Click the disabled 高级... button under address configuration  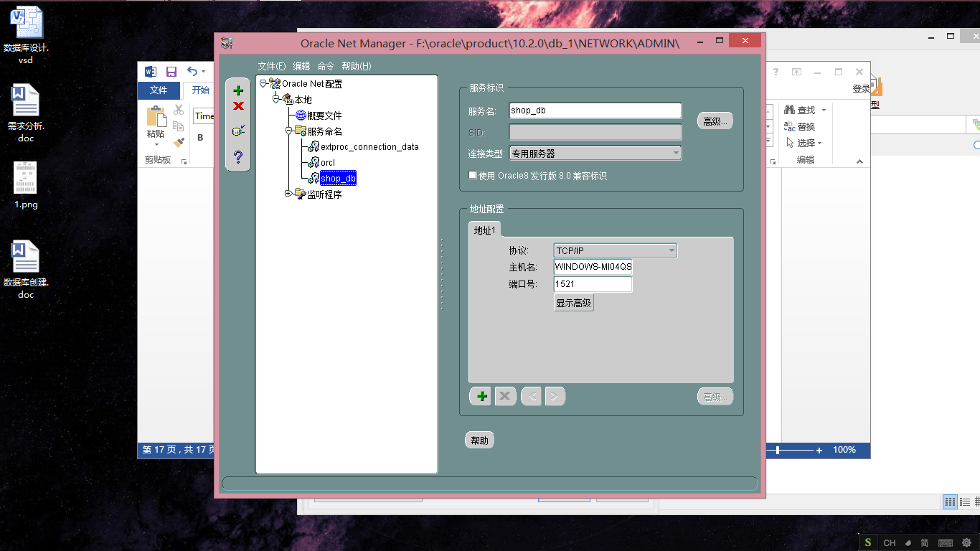(715, 397)
